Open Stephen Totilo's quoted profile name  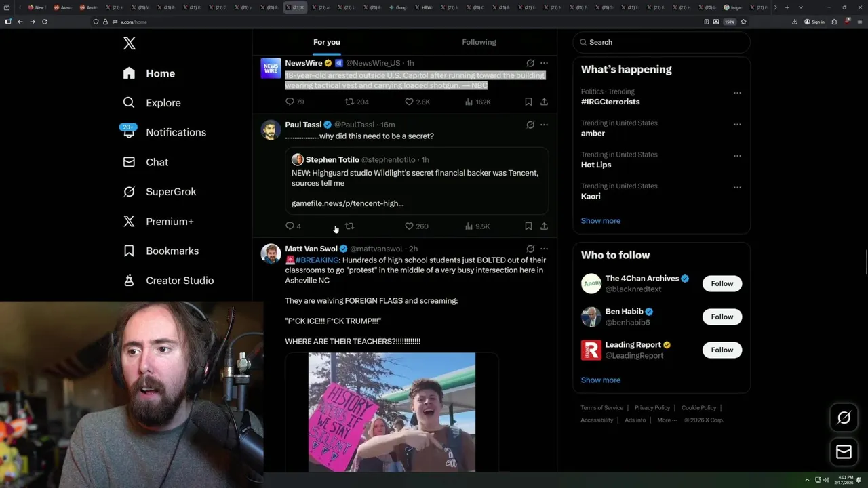pos(332,160)
